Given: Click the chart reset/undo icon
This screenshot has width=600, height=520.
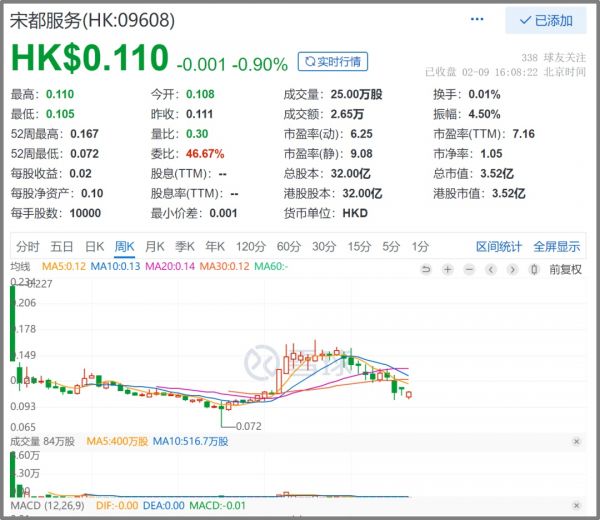Looking at the screenshot, I should [x=426, y=270].
